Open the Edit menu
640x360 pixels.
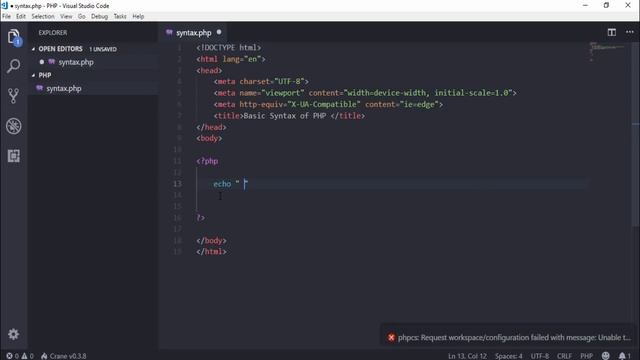(x=21, y=16)
